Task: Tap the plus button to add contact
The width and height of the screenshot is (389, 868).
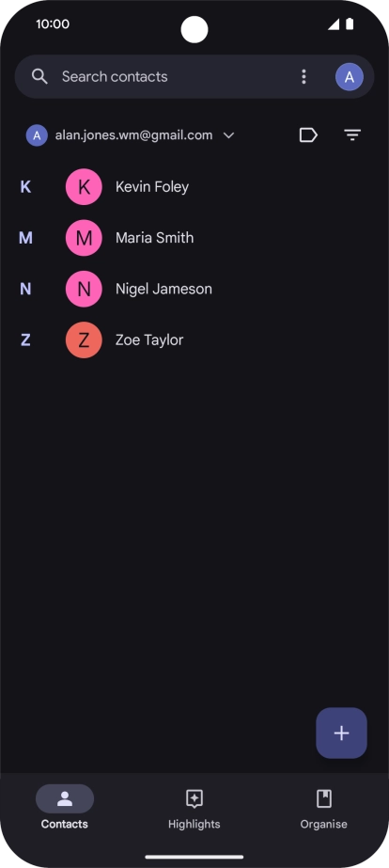Action: click(341, 733)
